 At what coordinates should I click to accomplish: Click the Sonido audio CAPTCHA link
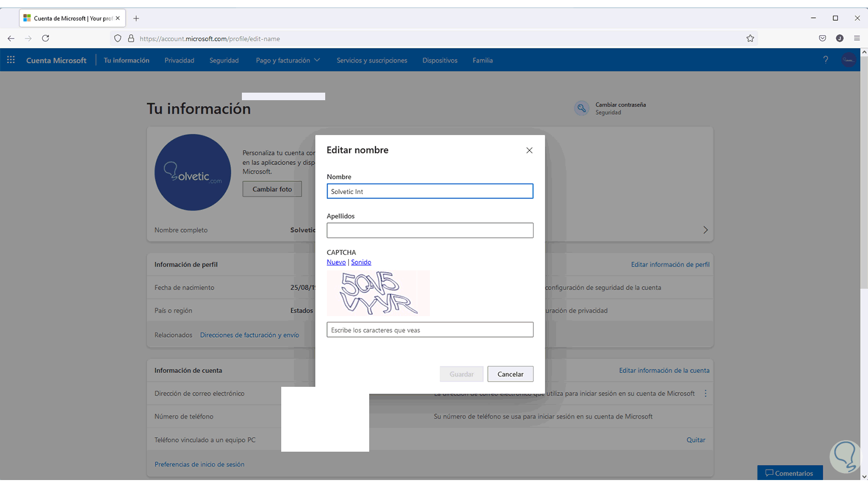(361, 262)
